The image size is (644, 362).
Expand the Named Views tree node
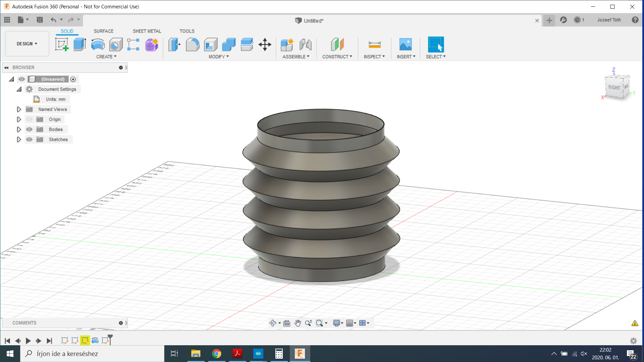pyautogui.click(x=19, y=109)
